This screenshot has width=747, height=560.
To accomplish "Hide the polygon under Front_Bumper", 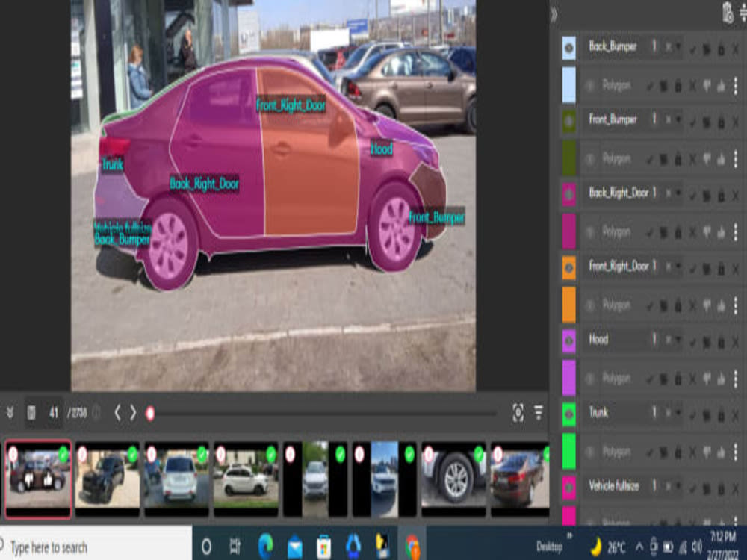I will coord(590,159).
